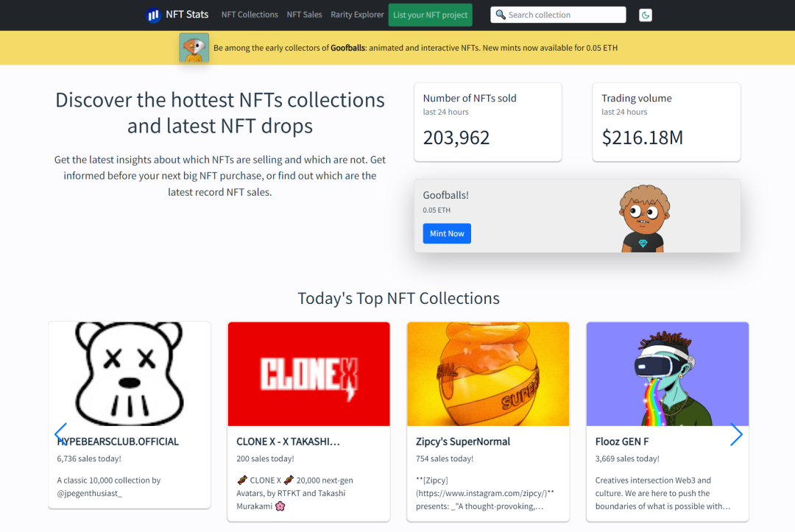Click the NFT Stats brand name

(x=187, y=15)
